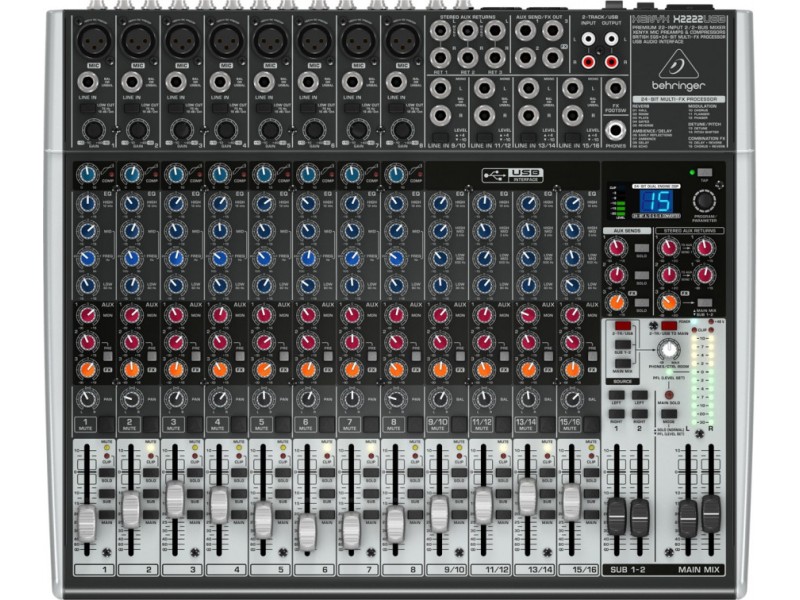Click the channel 6 fader cap
The width and height of the screenshot is (800, 600).
pyautogui.click(x=307, y=533)
